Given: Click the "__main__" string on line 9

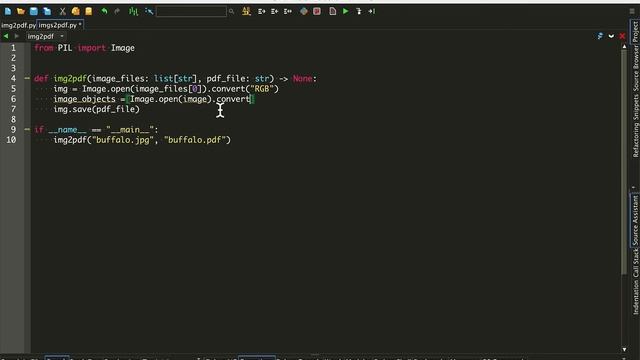Looking at the screenshot, I should click(x=130, y=129).
